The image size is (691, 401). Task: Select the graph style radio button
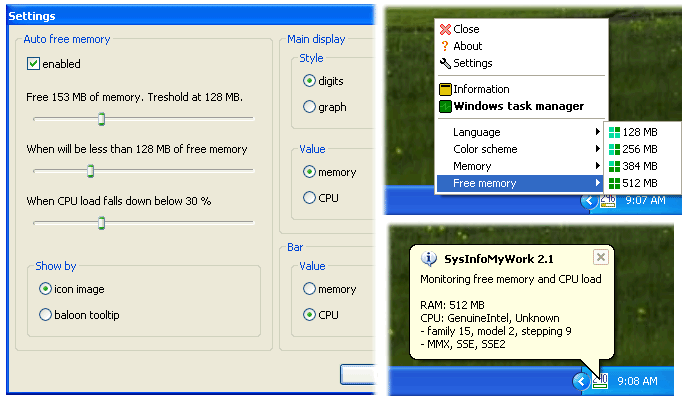pyautogui.click(x=309, y=107)
